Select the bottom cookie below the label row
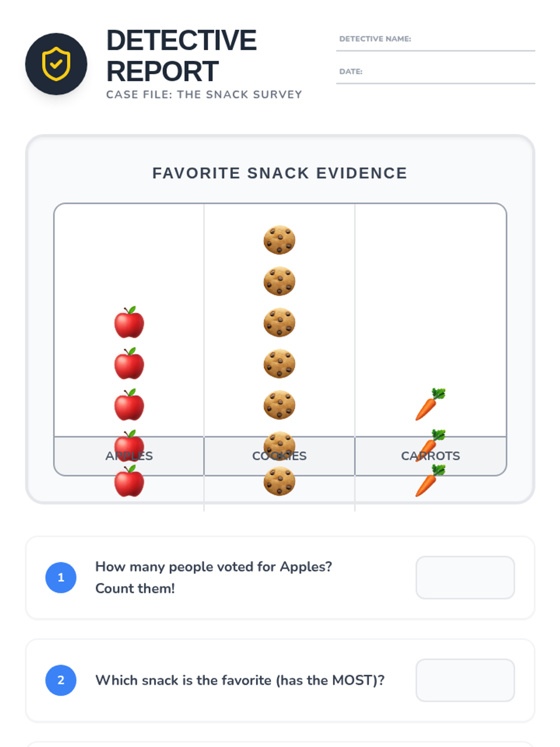Viewport: 560px width, 747px height. point(280,481)
